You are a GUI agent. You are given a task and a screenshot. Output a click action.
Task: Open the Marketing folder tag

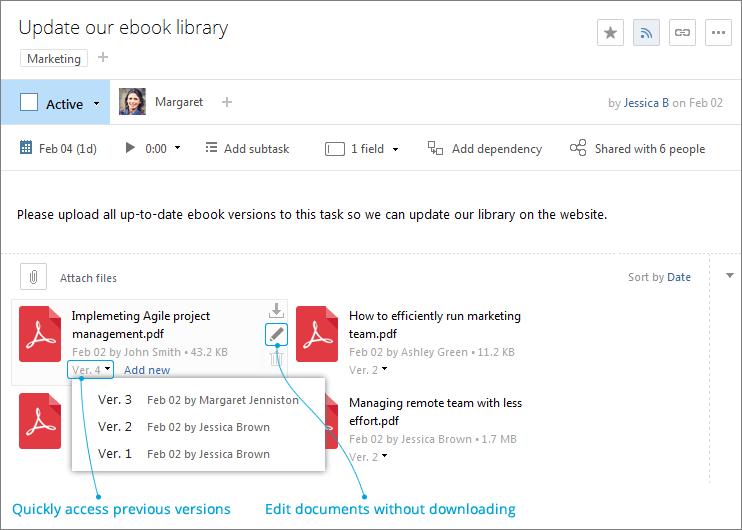[x=54, y=59]
